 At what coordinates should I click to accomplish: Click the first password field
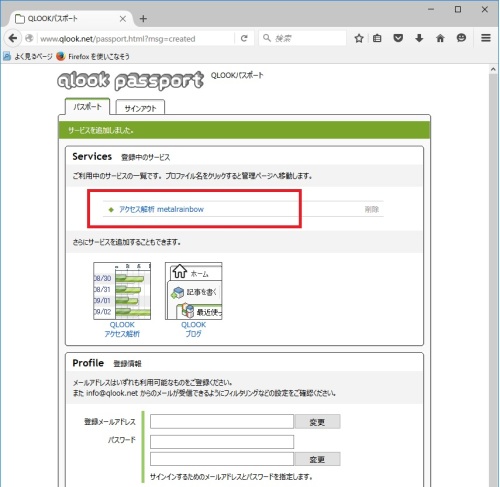(222, 442)
